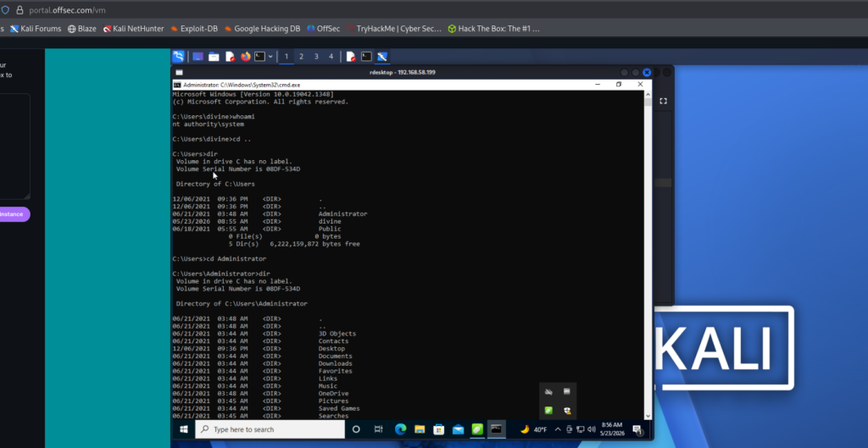The height and width of the screenshot is (448, 868).
Task: Open Microsoft Edge in Windows taskbar
Action: (401, 429)
